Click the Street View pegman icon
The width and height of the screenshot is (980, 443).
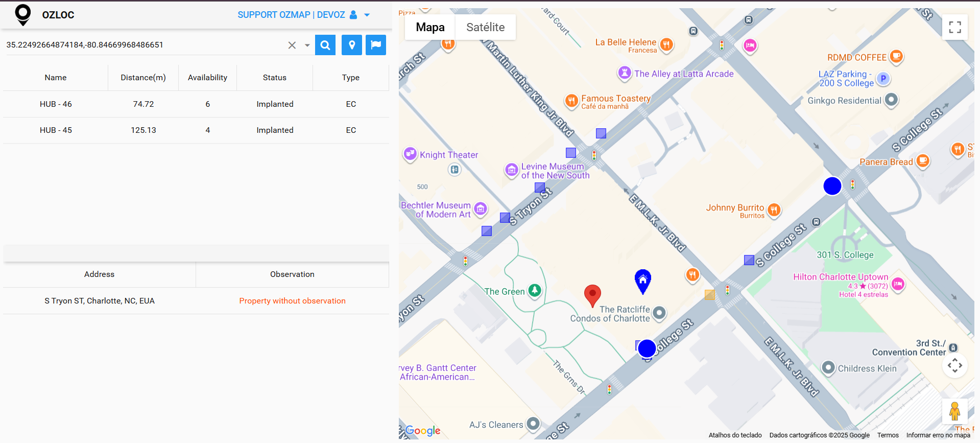(955, 411)
